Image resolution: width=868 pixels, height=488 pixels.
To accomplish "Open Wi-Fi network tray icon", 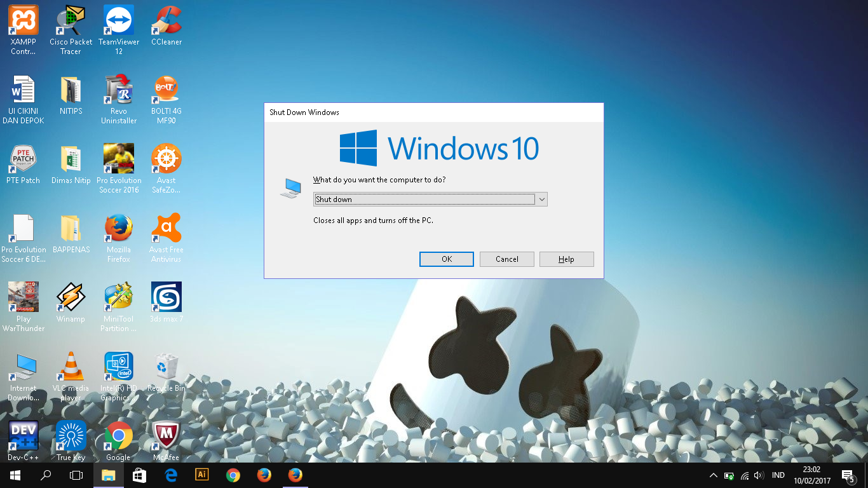I will (744, 475).
